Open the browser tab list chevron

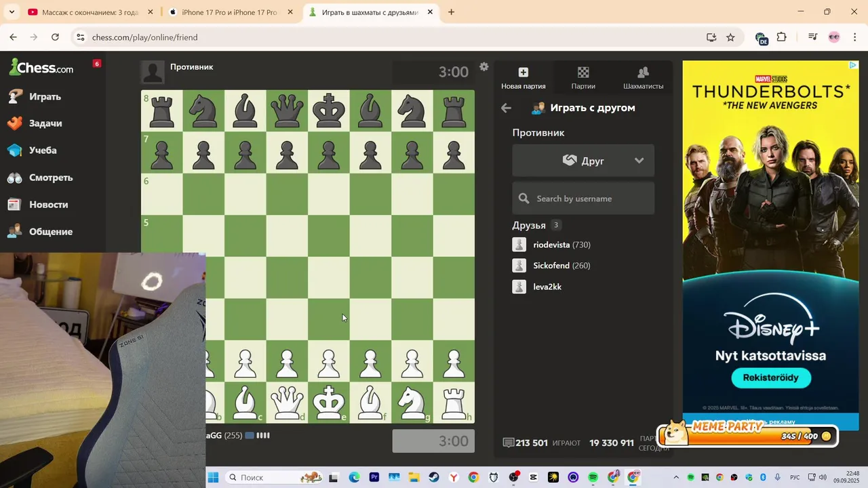tap(12, 12)
